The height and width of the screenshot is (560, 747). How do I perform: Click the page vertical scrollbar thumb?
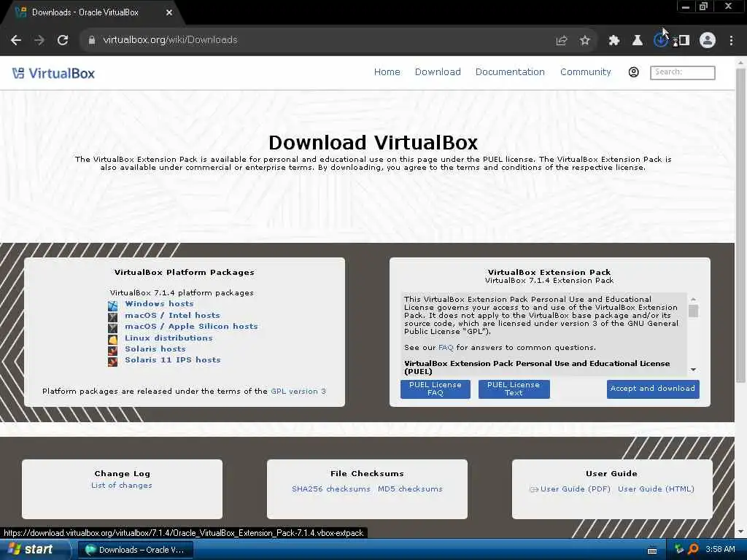[740, 225]
